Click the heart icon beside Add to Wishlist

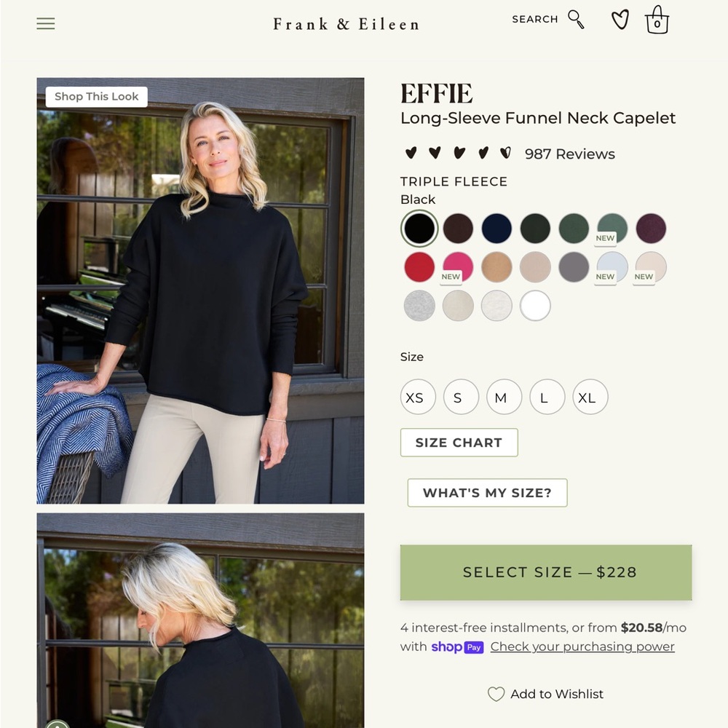(x=496, y=694)
